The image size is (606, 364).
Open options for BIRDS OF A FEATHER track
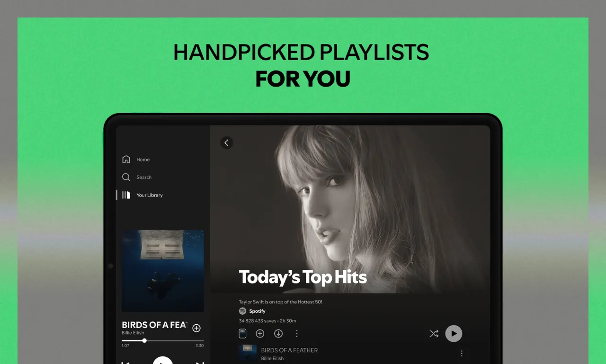click(462, 354)
